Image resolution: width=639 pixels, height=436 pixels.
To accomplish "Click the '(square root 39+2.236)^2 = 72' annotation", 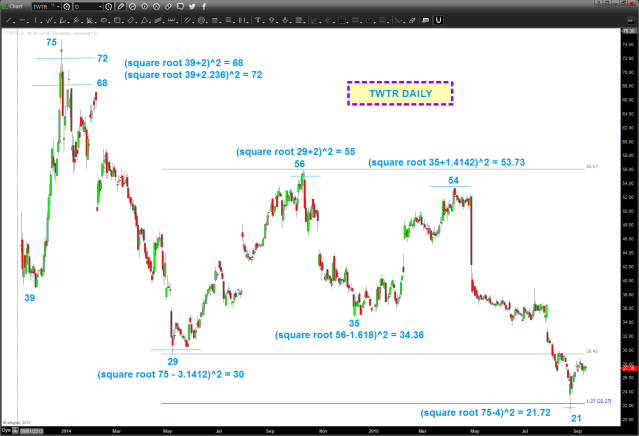I will 193,75.
